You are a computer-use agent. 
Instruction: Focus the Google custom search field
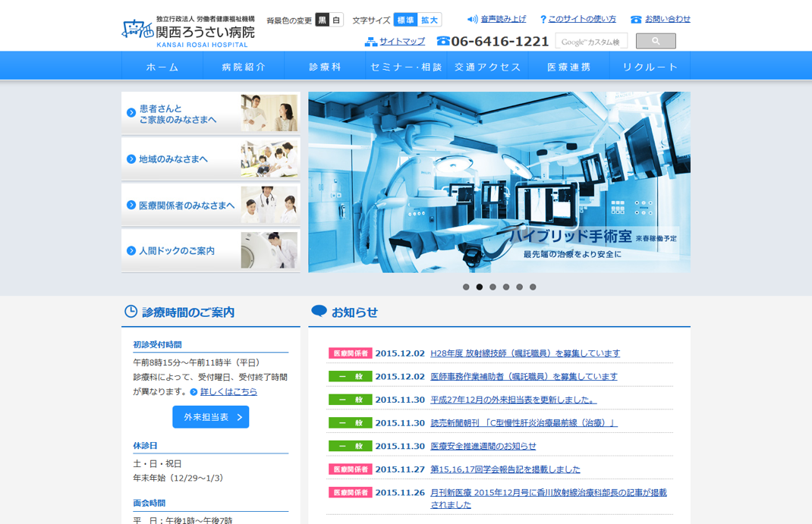[591, 41]
